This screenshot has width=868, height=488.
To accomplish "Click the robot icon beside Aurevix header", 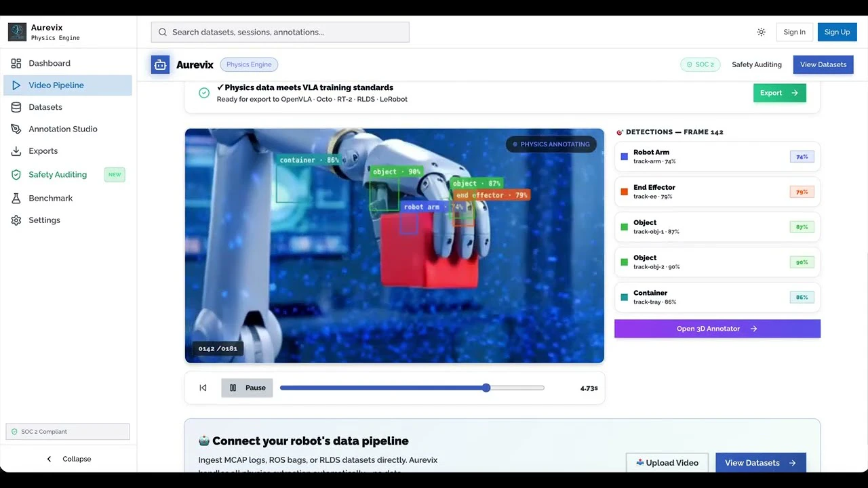I will tap(160, 65).
